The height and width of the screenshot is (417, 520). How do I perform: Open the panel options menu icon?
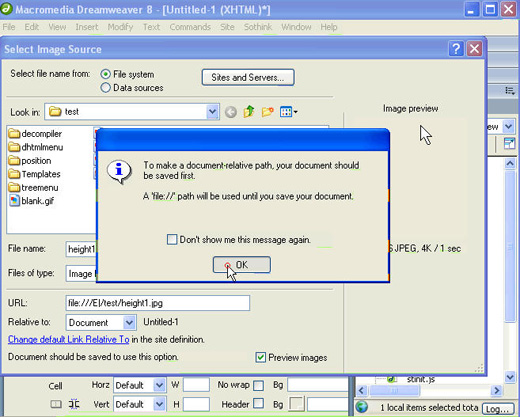tap(509, 90)
